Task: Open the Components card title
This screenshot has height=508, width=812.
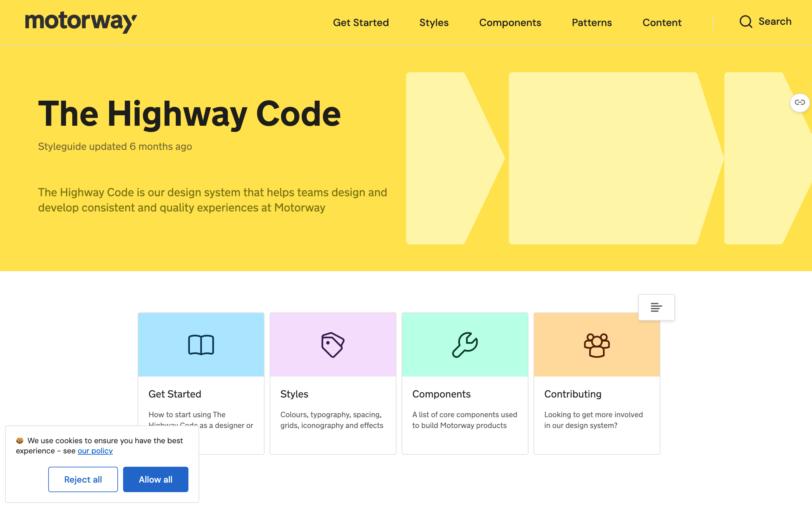Action: [x=441, y=394]
